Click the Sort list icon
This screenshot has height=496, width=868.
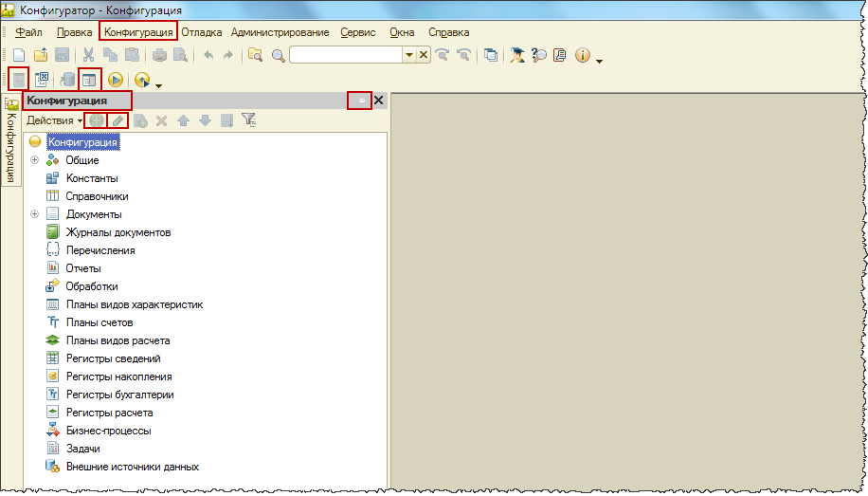tap(227, 120)
